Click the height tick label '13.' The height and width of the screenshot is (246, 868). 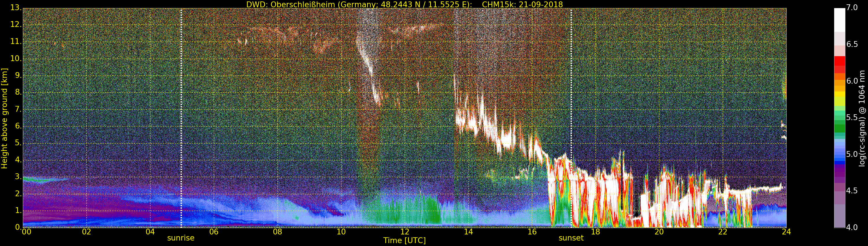click(x=16, y=8)
